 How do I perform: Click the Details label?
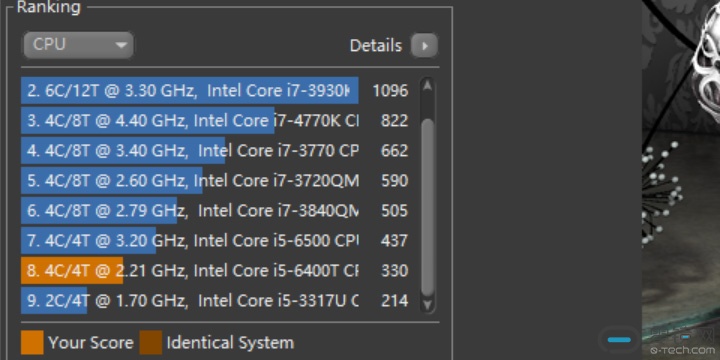[x=376, y=45]
